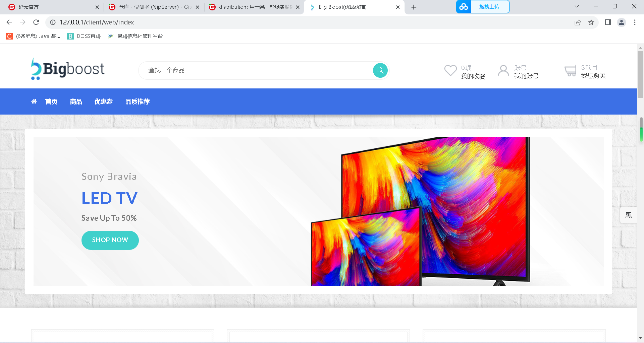This screenshot has width=644, height=343.
Task: Open the shopping cart icon
Action: pyautogui.click(x=570, y=71)
